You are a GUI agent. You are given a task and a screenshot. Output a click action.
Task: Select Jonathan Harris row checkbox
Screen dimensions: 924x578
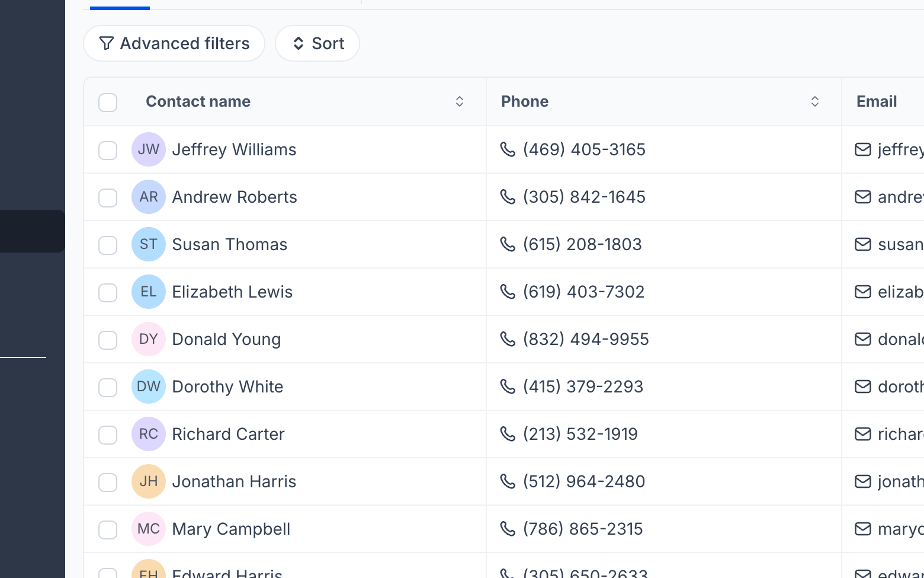(x=108, y=482)
